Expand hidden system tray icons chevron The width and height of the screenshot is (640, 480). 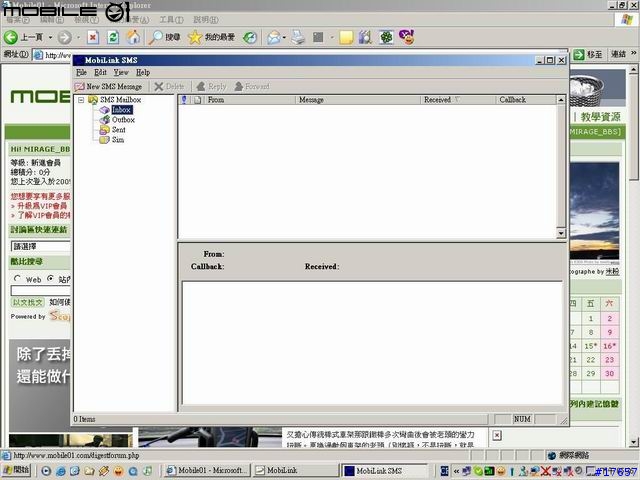(456, 471)
